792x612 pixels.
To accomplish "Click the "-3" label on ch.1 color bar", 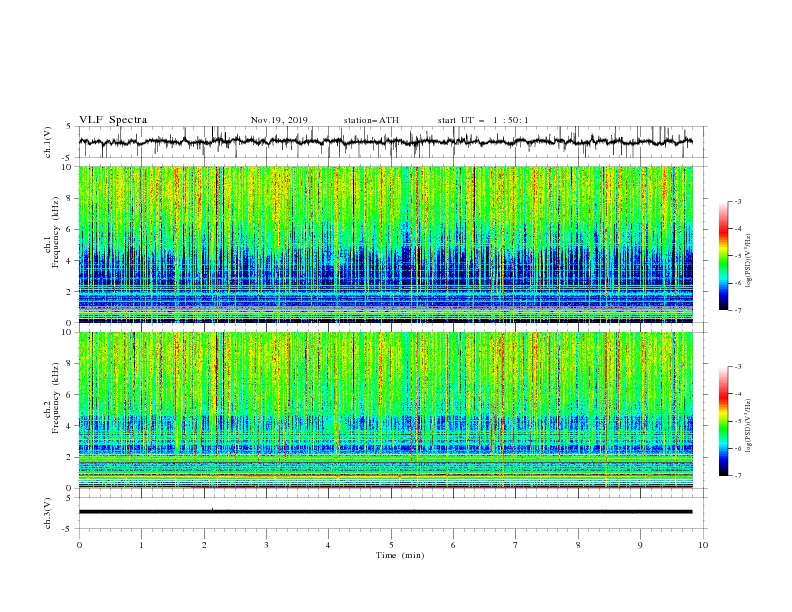I will click(737, 201).
